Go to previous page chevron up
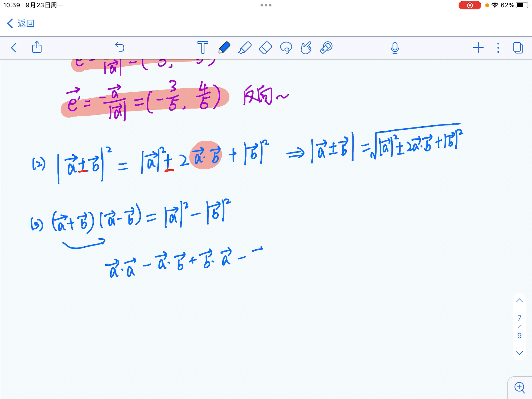Viewport: 532px width, 399px height. click(x=519, y=301)
